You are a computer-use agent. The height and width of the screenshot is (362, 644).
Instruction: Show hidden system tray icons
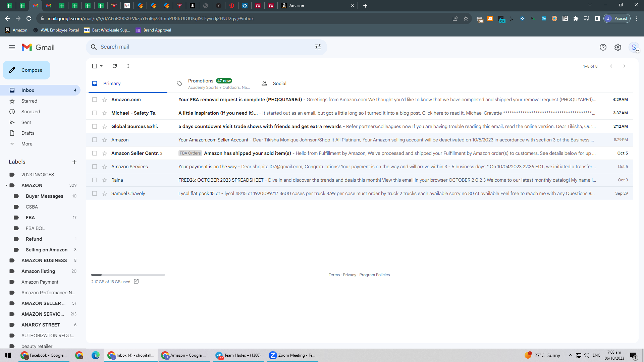click(x=570, y=355)
